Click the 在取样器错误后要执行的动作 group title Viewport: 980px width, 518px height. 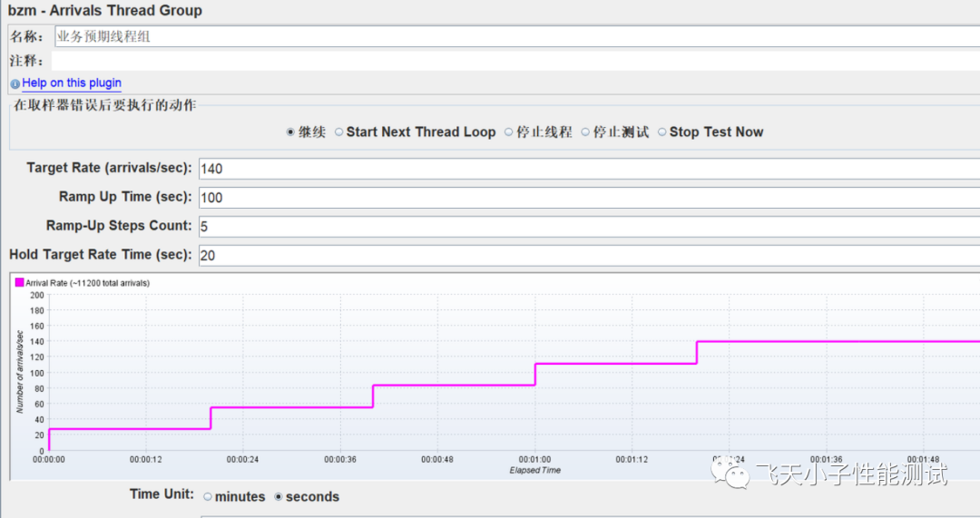tap(105, 105)
